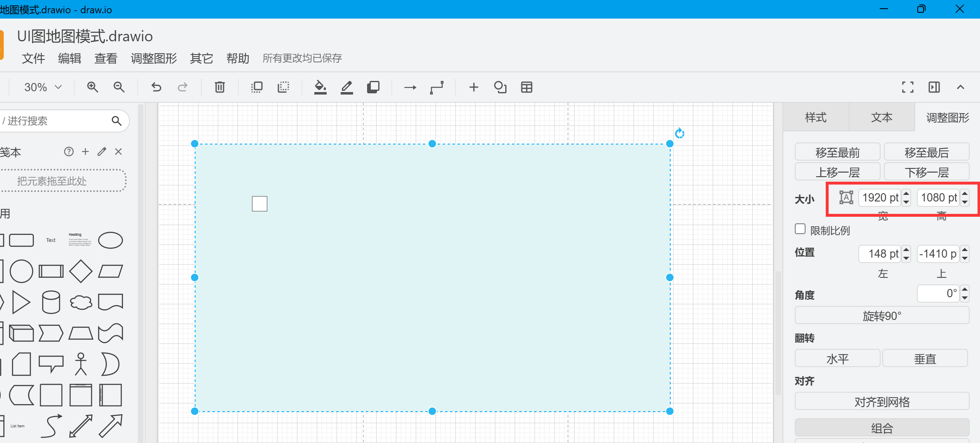The image size is (980, 443).
Task: Click the 移至最后 button
Action: pos(927,152)
